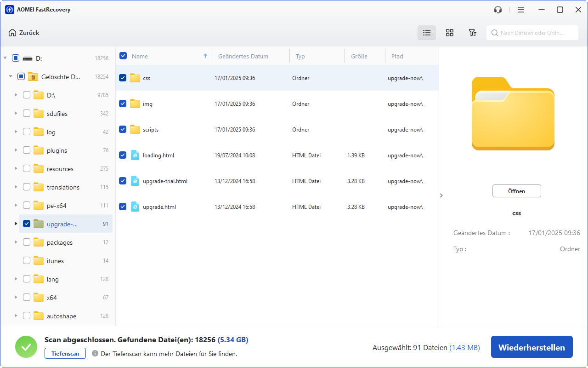588x368 pixels.
Task: Click the info icon beside Tiefenscan hint
Action: tap(95, 354)
